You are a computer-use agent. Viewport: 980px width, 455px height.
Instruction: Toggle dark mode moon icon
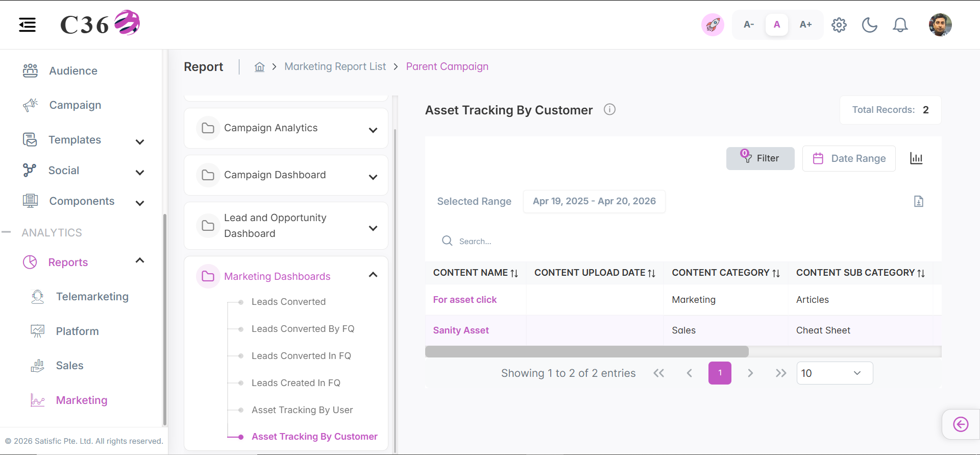[x=870, y=25]
